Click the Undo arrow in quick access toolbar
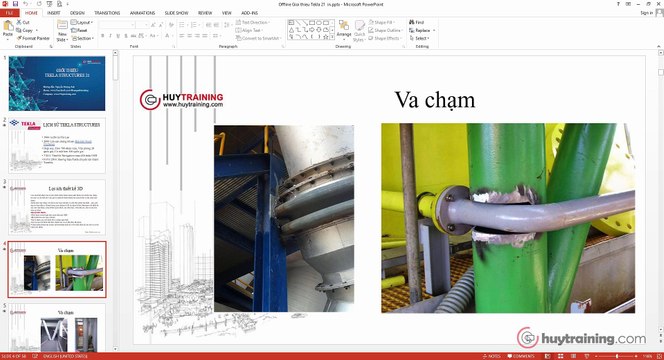664x360 pixels. [26, 4]
